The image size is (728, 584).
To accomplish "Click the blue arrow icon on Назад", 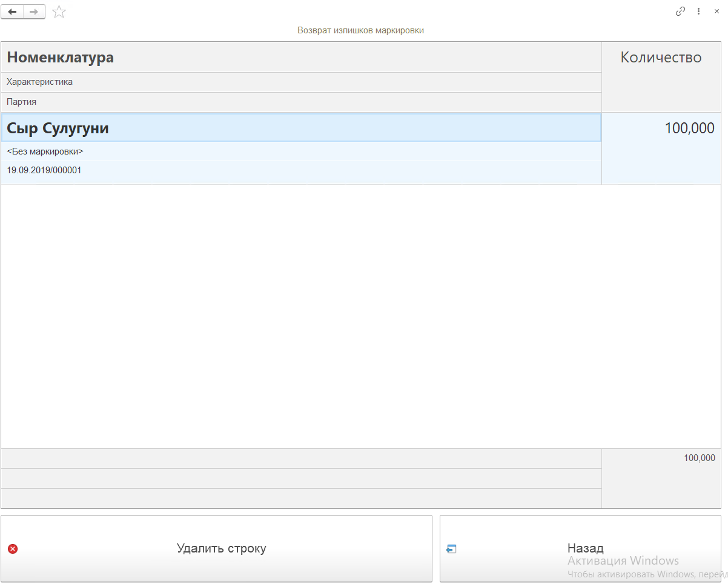I will click(451, 549).
